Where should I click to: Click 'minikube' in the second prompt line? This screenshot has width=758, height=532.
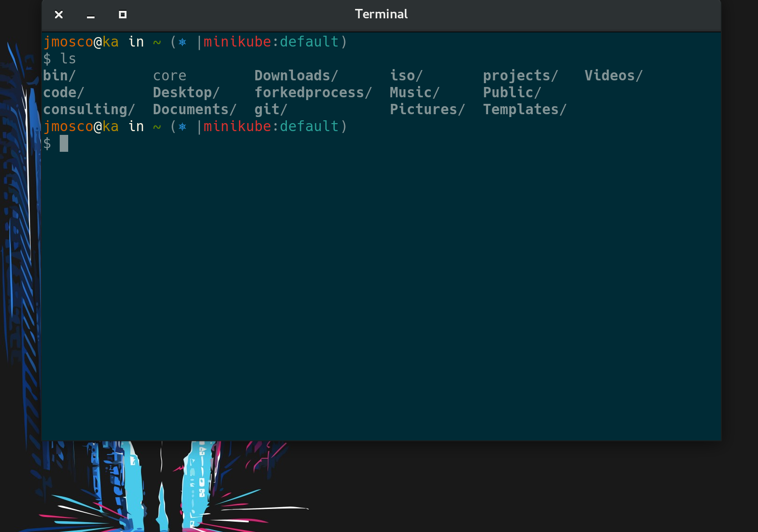(237, 126)
